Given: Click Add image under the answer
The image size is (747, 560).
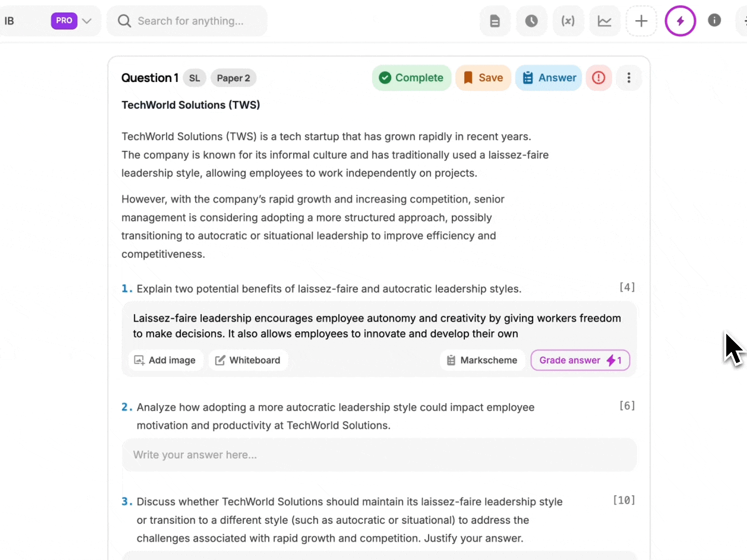Looking at the screenshot, I should click(165, 360).
